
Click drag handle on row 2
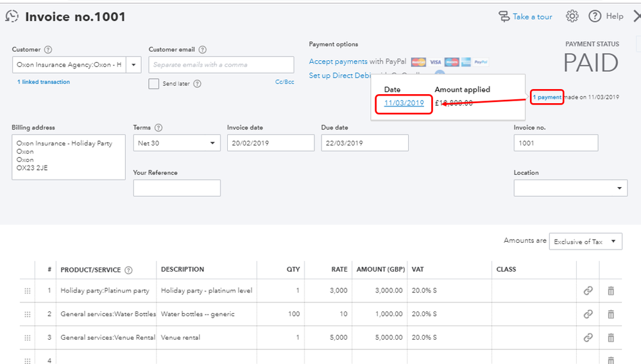coord(28,314)
